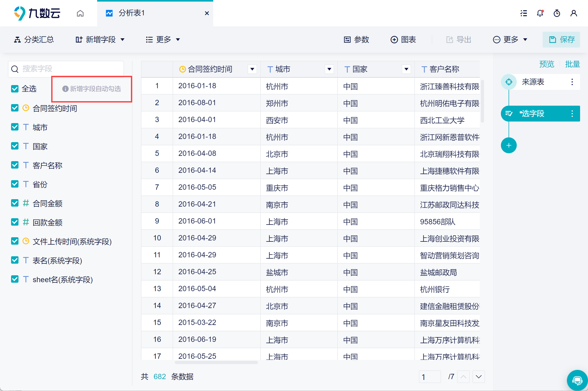
Task: Click the home icon
Action: (80, 13)
